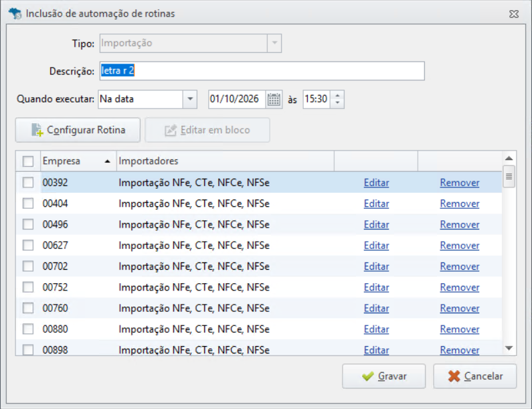Toggle the select-all checkbox in table header
The width and height of the screenshot is (532, 409).
coord(28,161)
